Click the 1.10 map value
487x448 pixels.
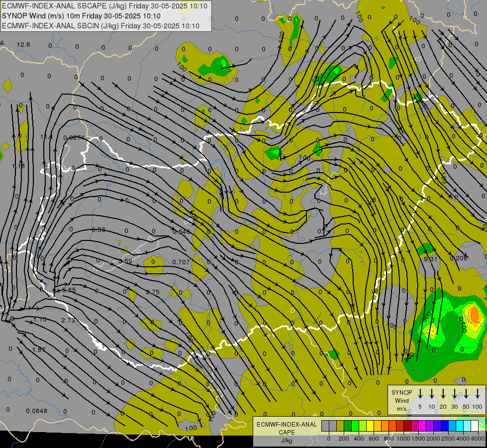[40, 320]
